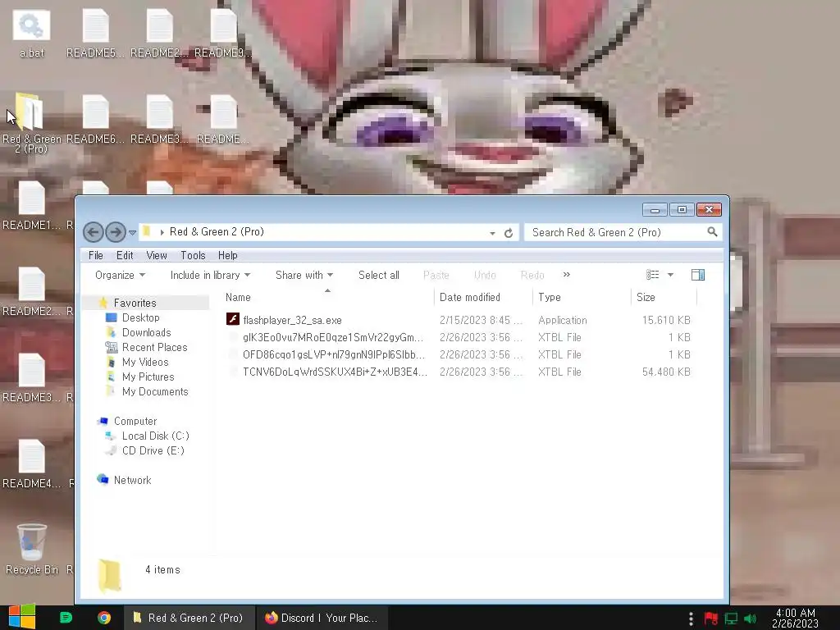The width and height of the screenshot is (840, 630).
Task: Open Downloads in the navigation pane
Action: coord(146,333)
